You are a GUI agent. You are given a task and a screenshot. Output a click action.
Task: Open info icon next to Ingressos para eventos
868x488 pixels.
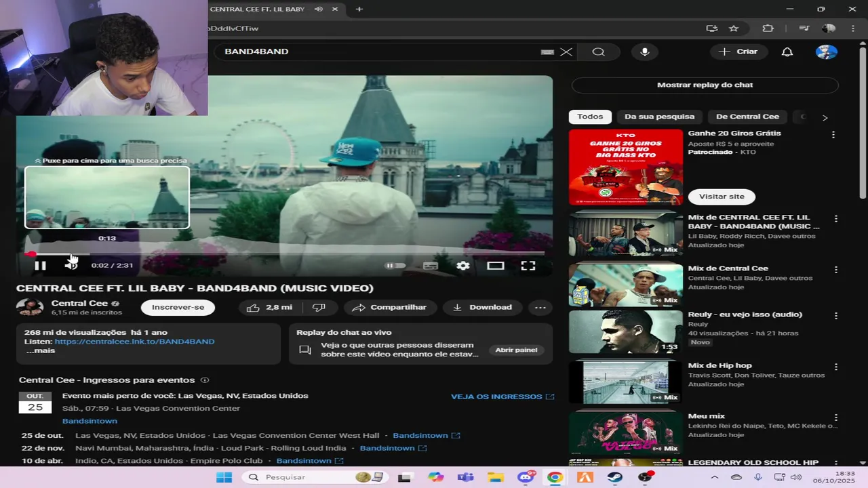click(205, 380)
